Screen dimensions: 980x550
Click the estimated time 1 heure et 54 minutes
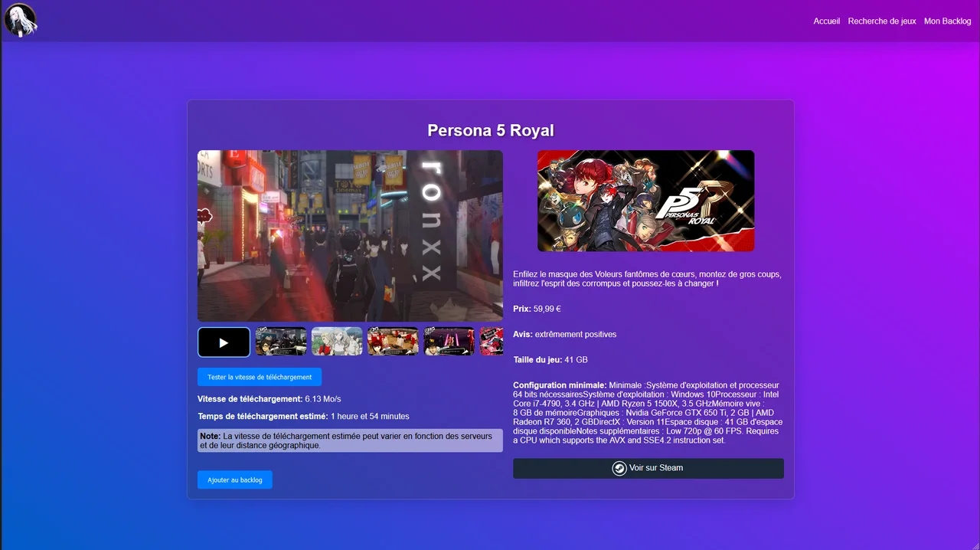[x=370, y=417]
